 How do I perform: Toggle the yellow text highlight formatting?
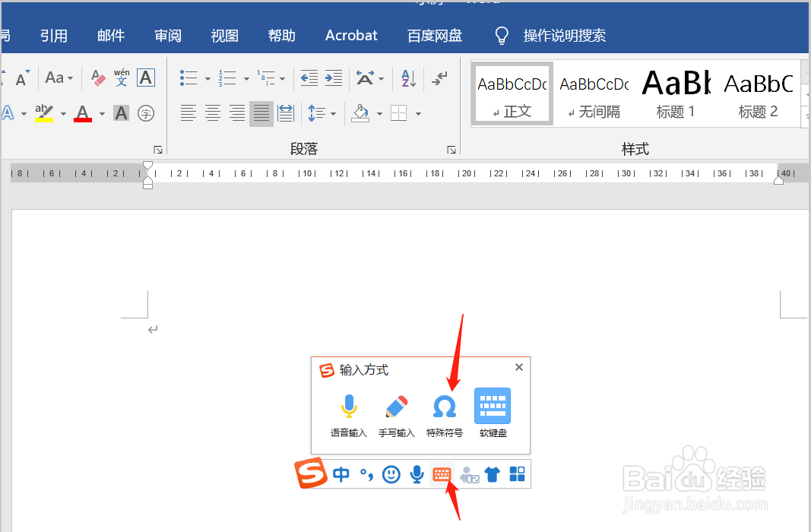click(x=44, y=113)
